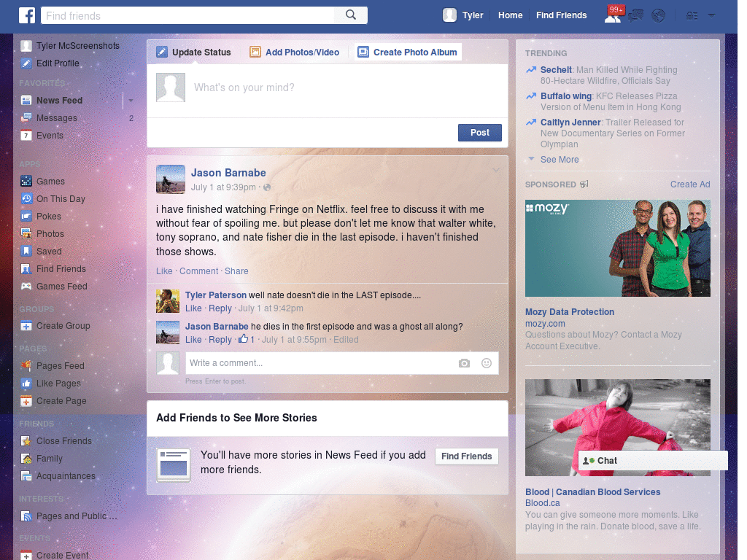The width and height of the screenshot is (747, 560).
Task: Click the Events calendar icon
Action: tap(27, 136)
